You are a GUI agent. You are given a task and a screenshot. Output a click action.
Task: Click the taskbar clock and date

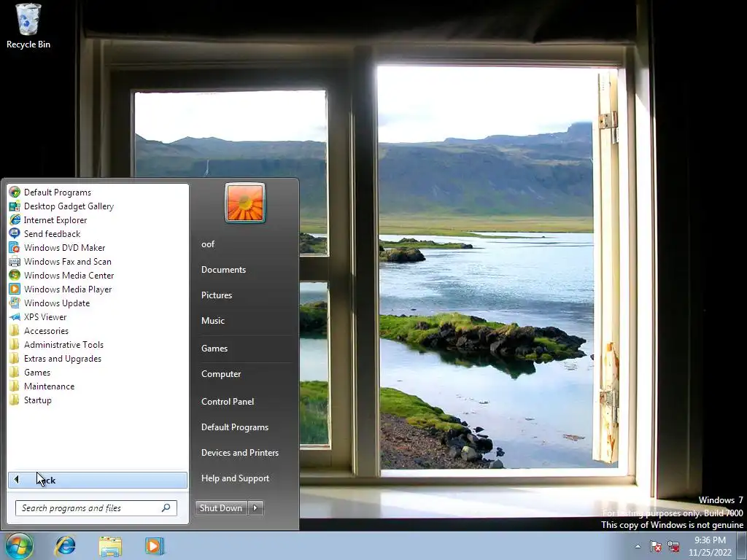point(710,546)
